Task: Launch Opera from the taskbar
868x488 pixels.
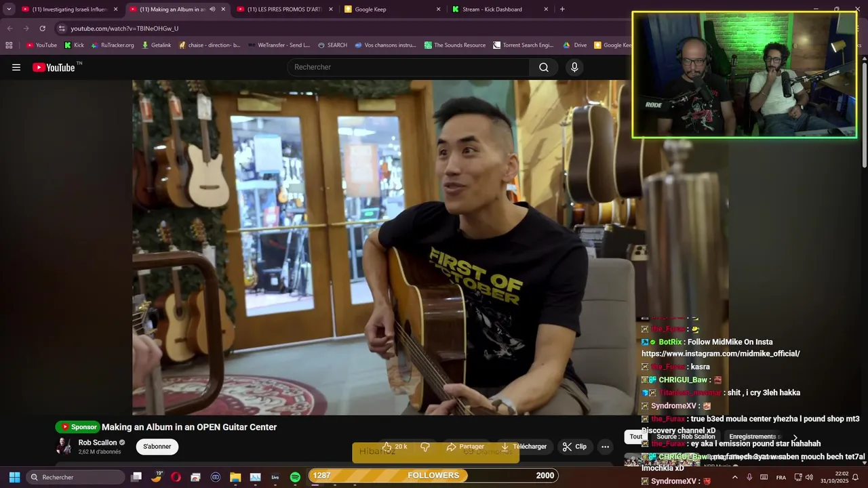Action: pos(176,477)
